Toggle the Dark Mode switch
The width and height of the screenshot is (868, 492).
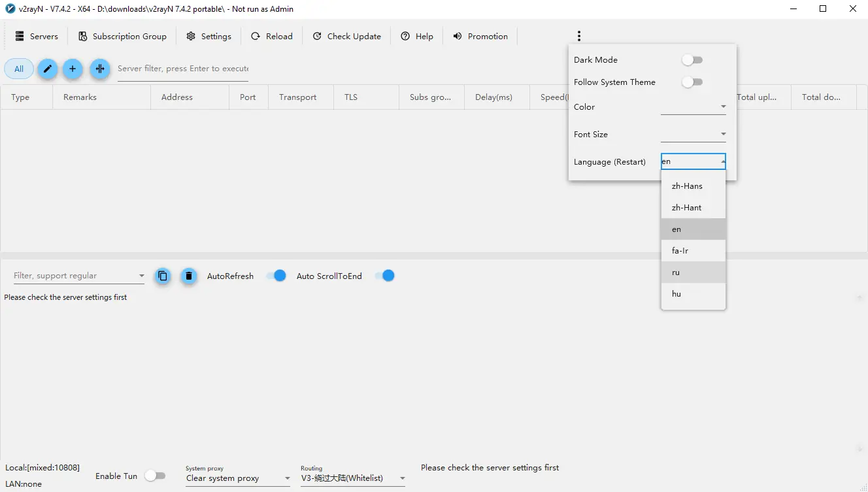click(692, 60)
